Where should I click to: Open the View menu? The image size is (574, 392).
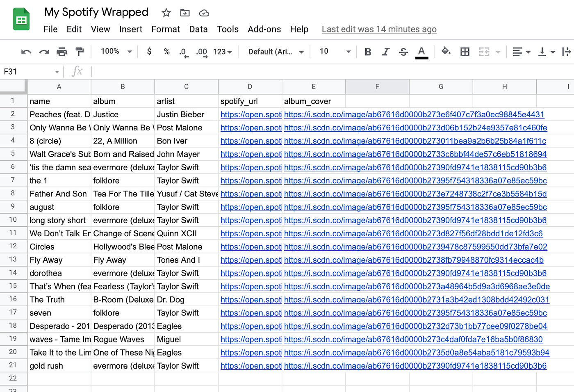click(100, 29)
